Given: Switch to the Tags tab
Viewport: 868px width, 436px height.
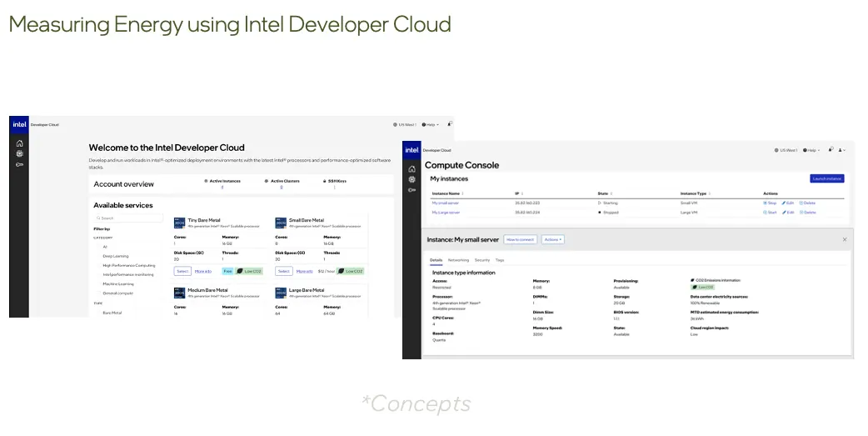Looking at the screenshot, I should [x=500, y=260].
